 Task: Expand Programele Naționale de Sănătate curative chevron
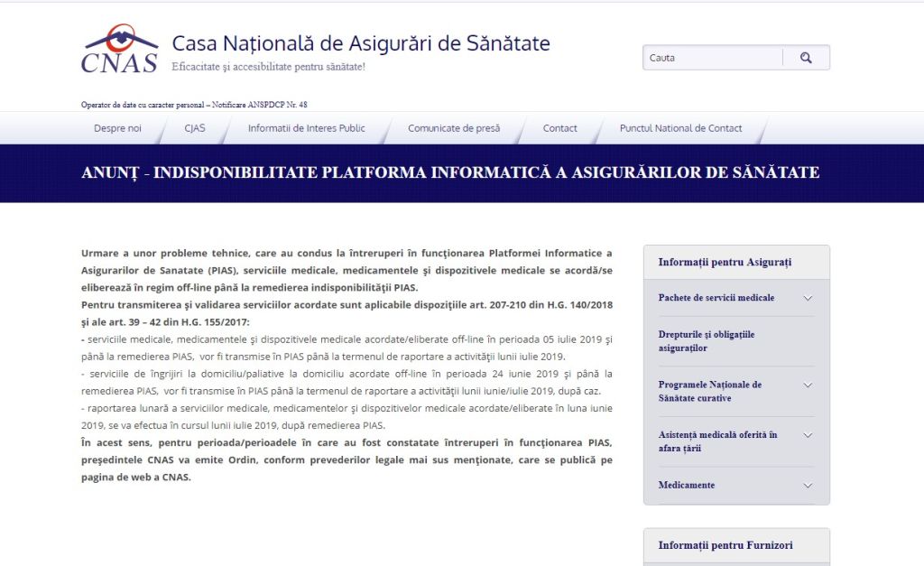(808, 385)
